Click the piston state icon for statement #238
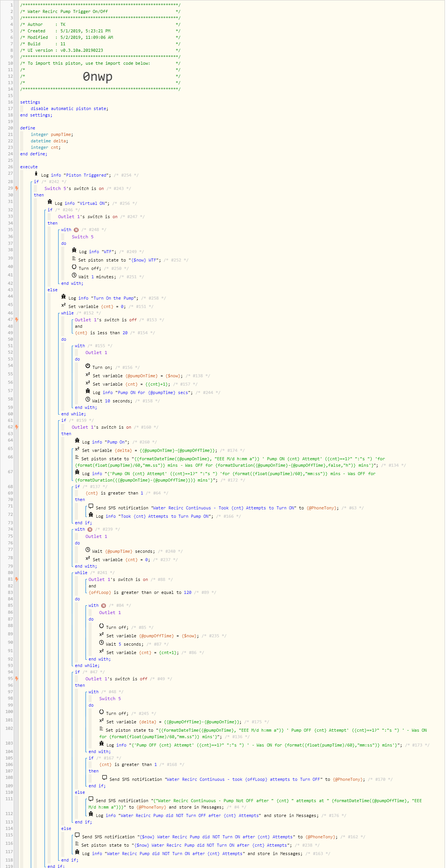This screenshot has width=448, height=868. (x=77, y=844)
